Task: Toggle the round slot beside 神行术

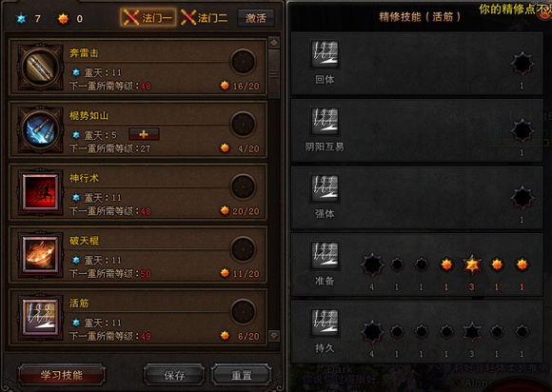Action: click(x=243, y=186)
